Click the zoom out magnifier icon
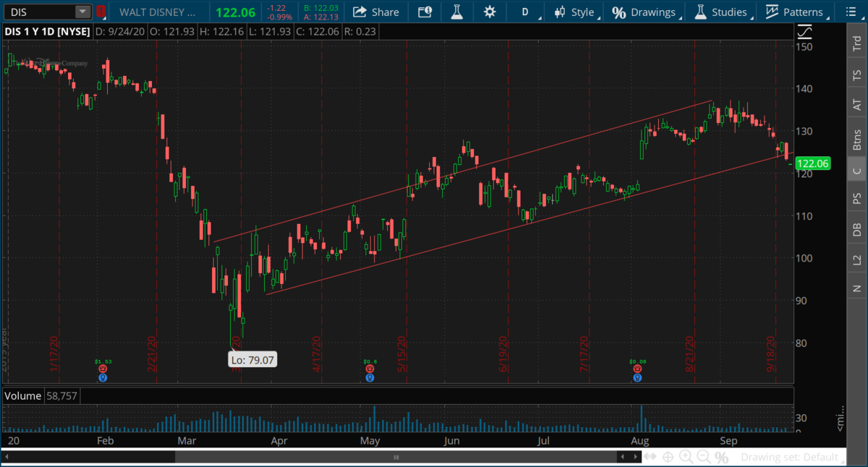The height and width of the screenshot is (467, 868). coord(703,457)
